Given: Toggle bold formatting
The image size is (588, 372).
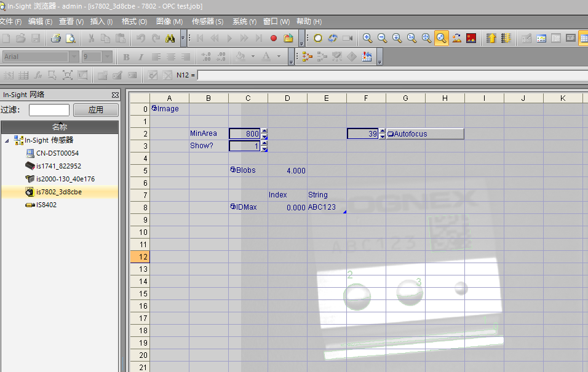Looking at the screenshot, I should click(x=126, y=57).
